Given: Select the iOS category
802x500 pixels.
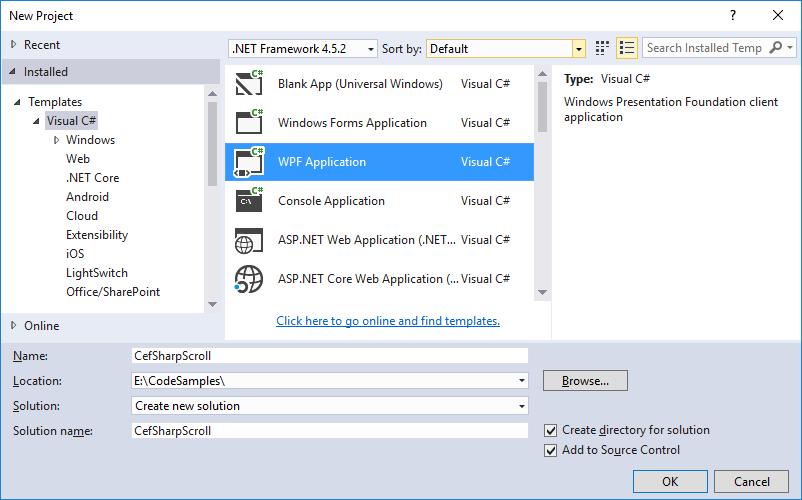Looking at the screenshot, I should 75,253.
